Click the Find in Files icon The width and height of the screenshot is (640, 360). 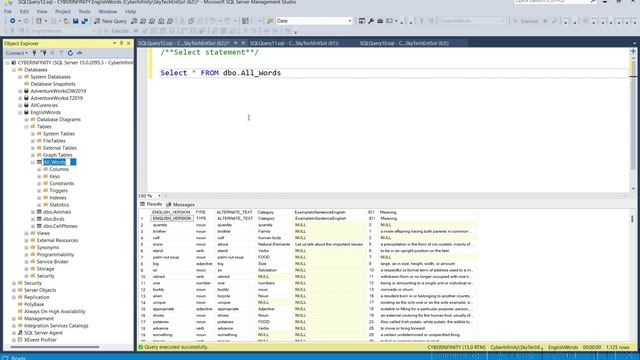pyautogui.click(x=270, y=21)
